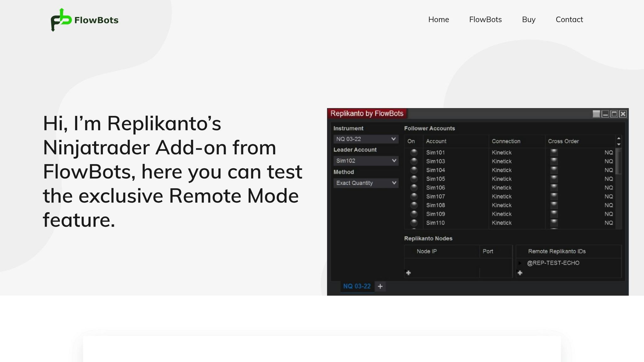Click the plus icon under Remote Replikanto IDs
Image resolution: width=644 pixels, height=362 pixels.
click(520, 273)
